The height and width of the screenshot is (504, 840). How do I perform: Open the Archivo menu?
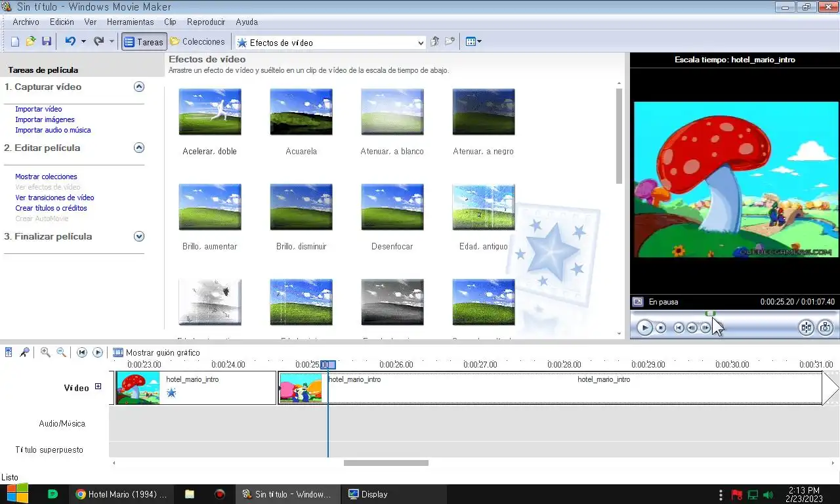pyautogui.click(x=26, y=22)
